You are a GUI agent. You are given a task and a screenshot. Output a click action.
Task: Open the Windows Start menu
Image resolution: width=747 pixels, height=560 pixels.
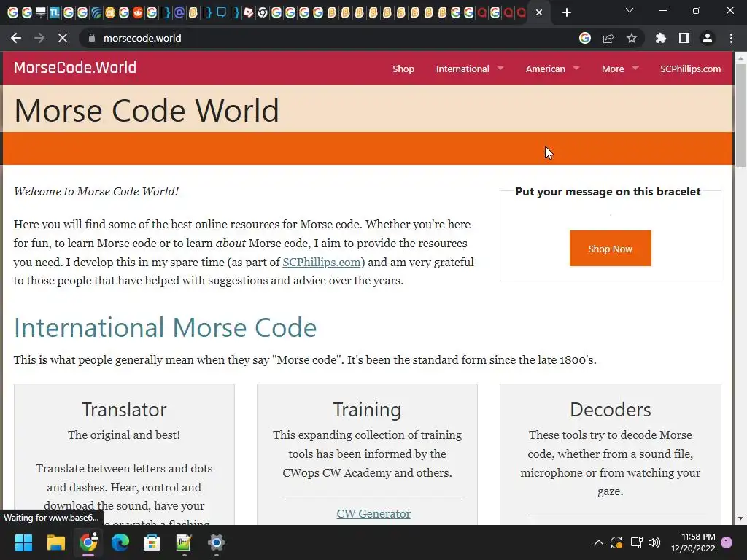point(23,542)
